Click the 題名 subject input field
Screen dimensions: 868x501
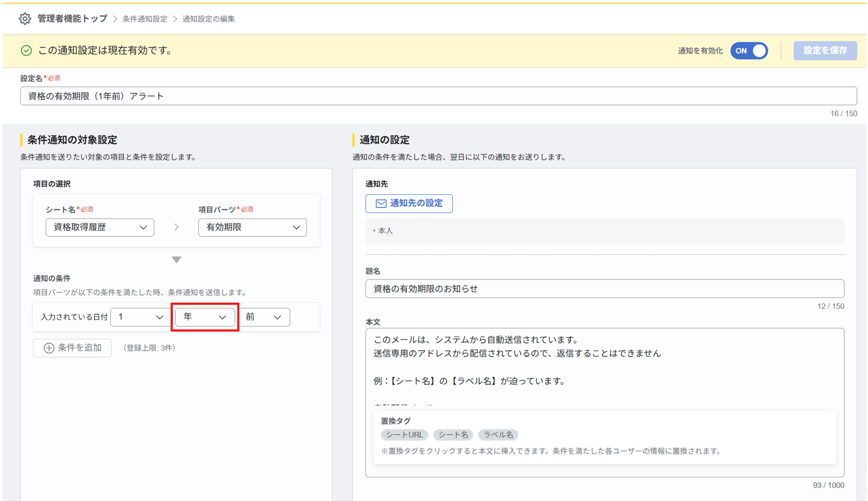(604, 289)
